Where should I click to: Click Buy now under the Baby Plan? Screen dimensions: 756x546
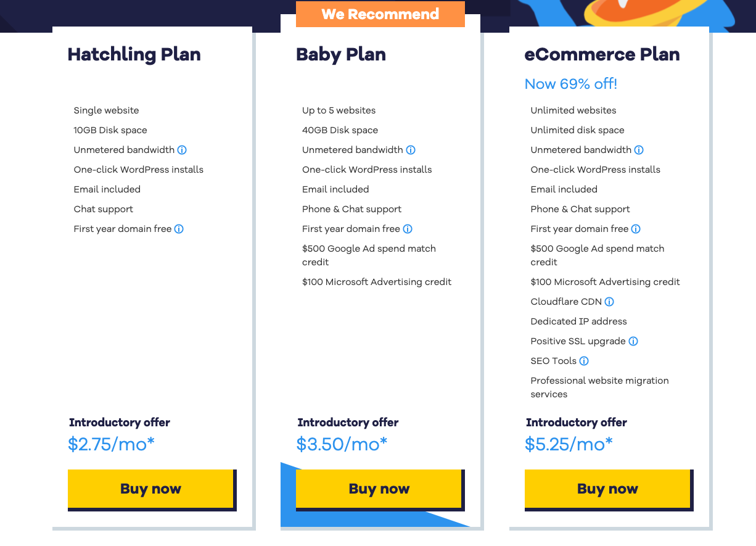click(379, 489)
